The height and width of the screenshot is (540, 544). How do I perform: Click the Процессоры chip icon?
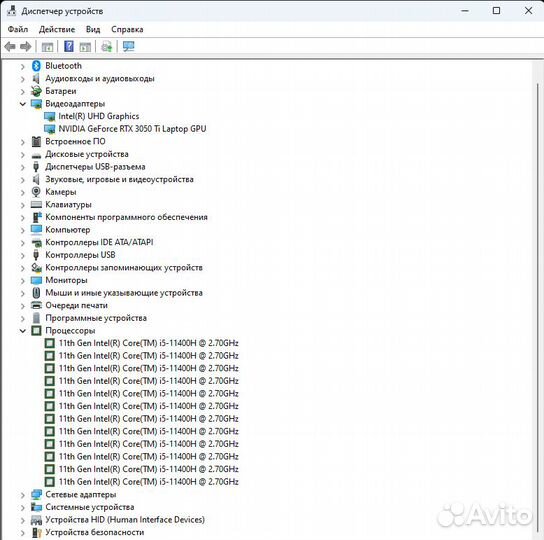pyautogui.click(x=36, y=330)
